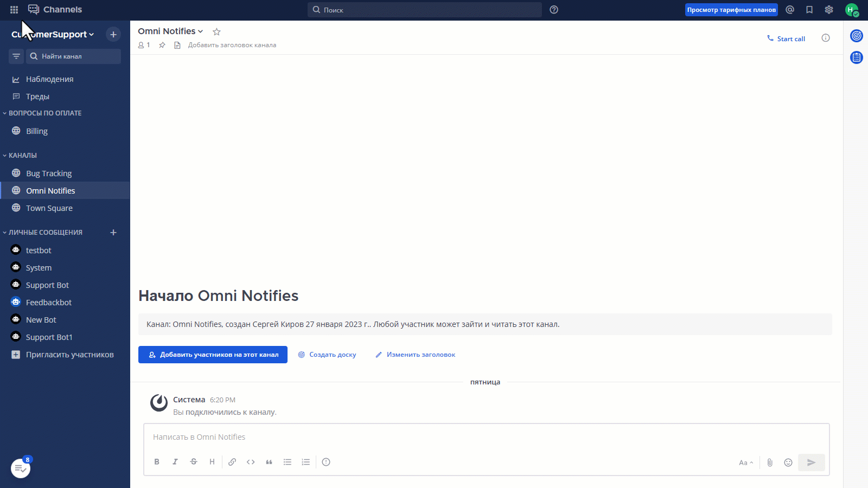Click the Система message author name
The width and height of the screenshot is (868, 488).
[x=189, y=400]
